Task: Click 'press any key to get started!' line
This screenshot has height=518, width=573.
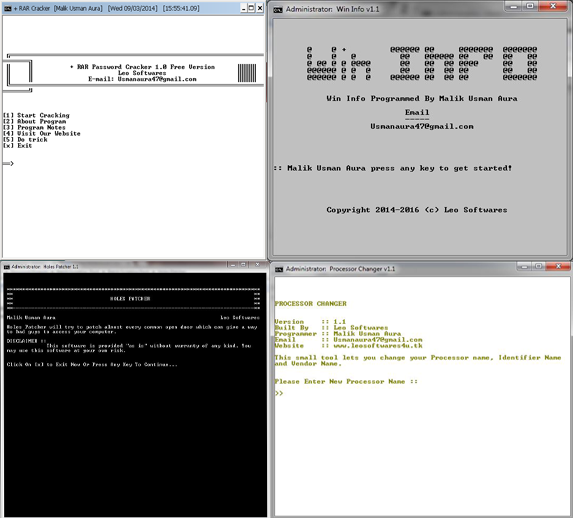Action: click(x=441, y=169)
